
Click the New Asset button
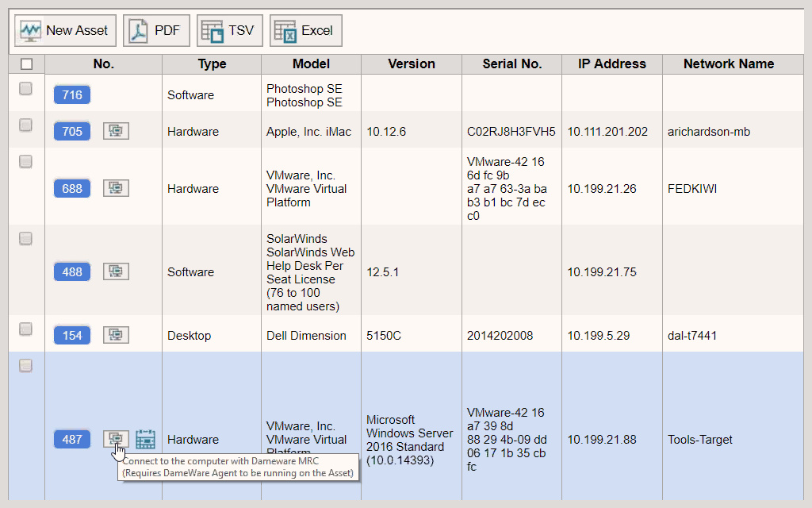65,31
